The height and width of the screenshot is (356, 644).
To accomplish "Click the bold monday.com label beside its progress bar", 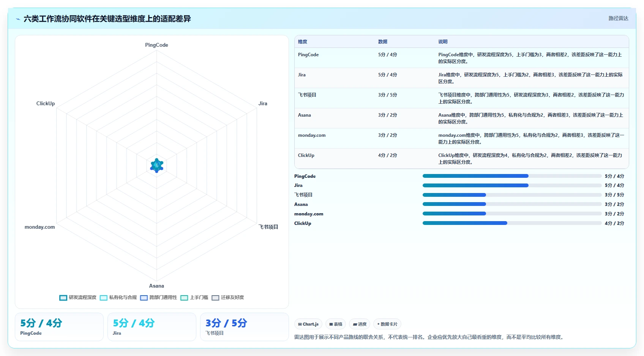I will pos(309,214).
